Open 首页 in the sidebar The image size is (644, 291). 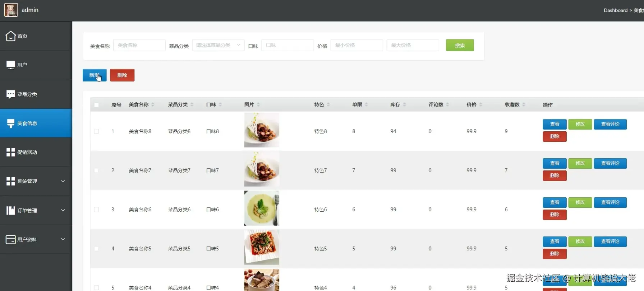(36, 36)
